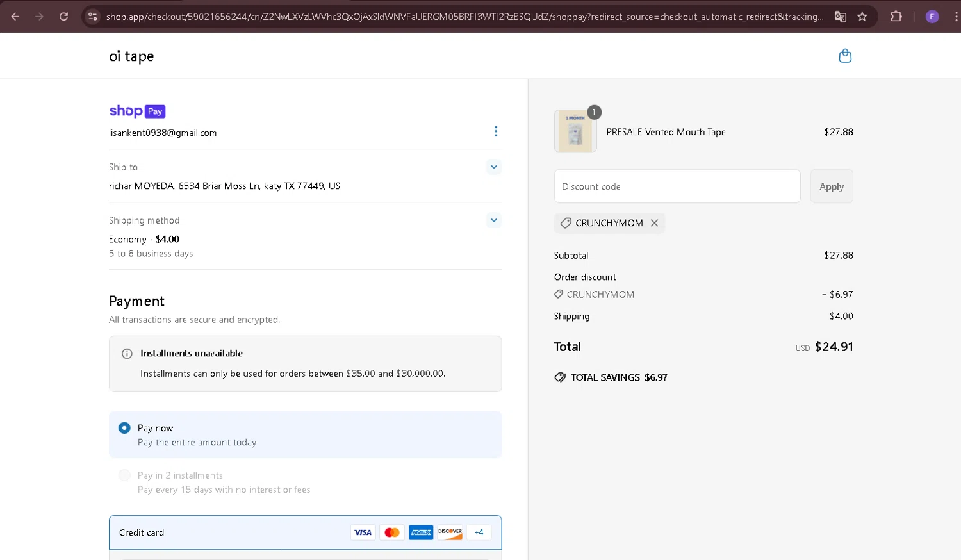Click the browser address bar URL
Viewport: 961px width, 560px height.
(465, 17)
